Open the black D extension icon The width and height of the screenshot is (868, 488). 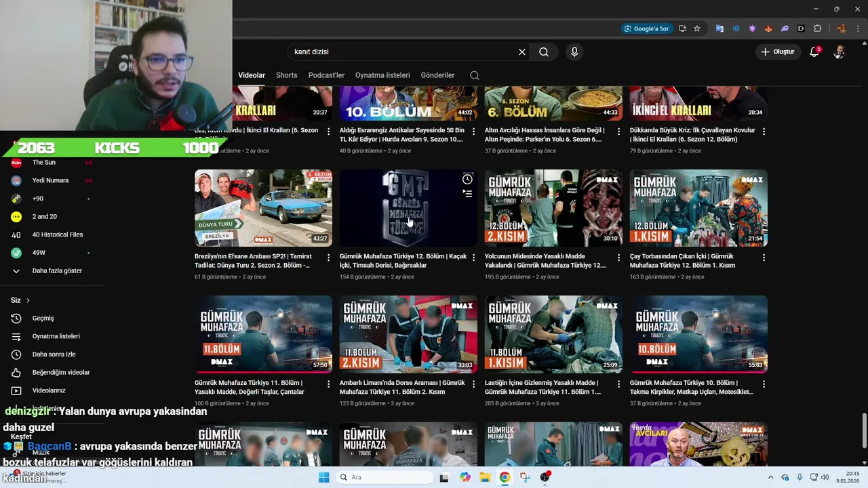tap(801, 28)
